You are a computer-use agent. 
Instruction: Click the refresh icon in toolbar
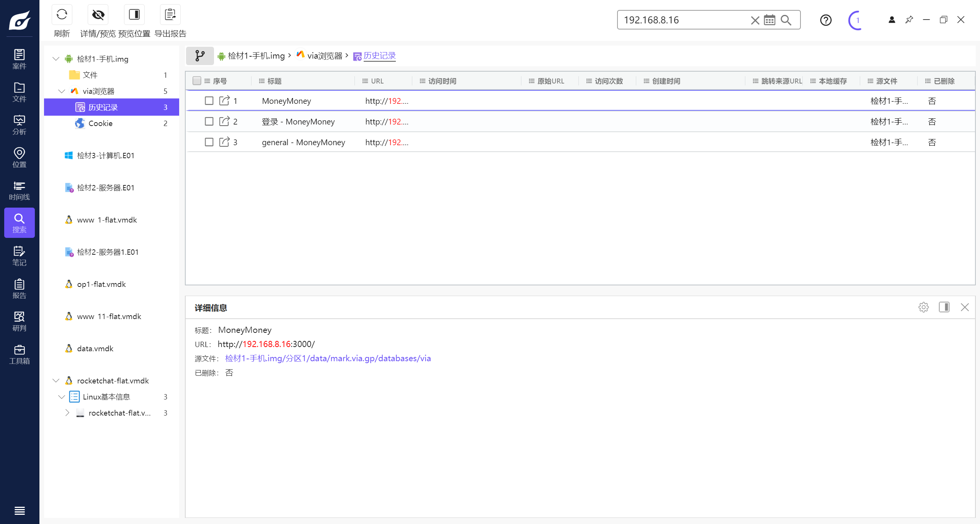(x=62, y=15)
